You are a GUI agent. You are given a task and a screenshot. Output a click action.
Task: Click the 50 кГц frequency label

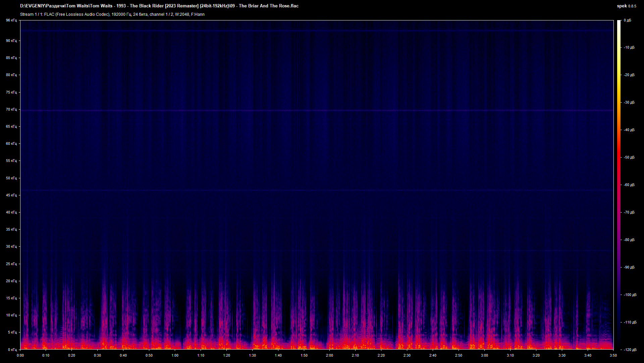tap(11, 178)
